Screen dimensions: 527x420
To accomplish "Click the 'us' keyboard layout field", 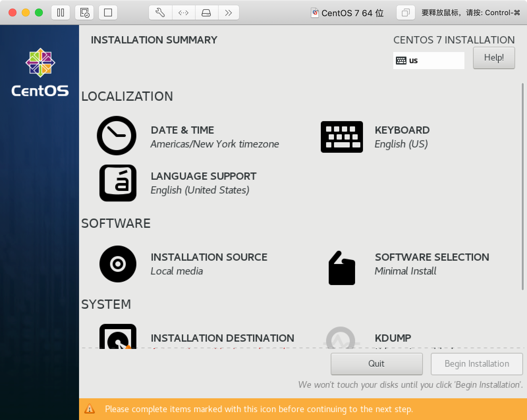I will point(429,61).
